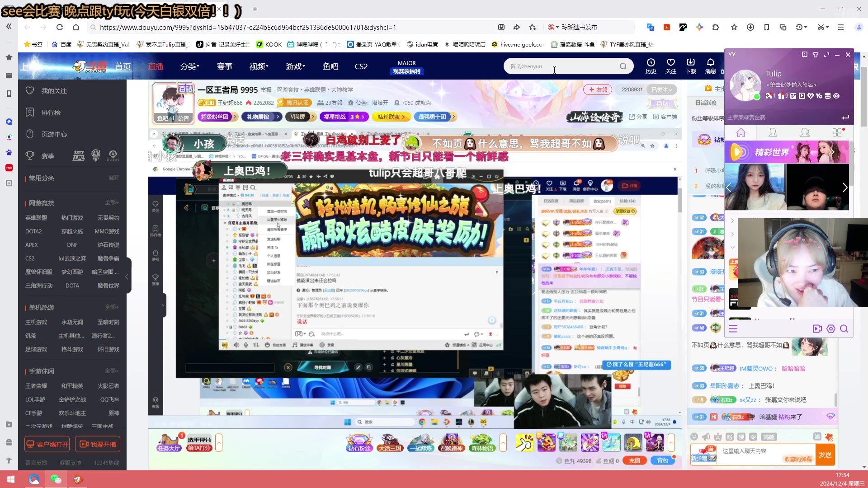
Task: Select the 直播 nav tab
Action: tap(156, 66)
